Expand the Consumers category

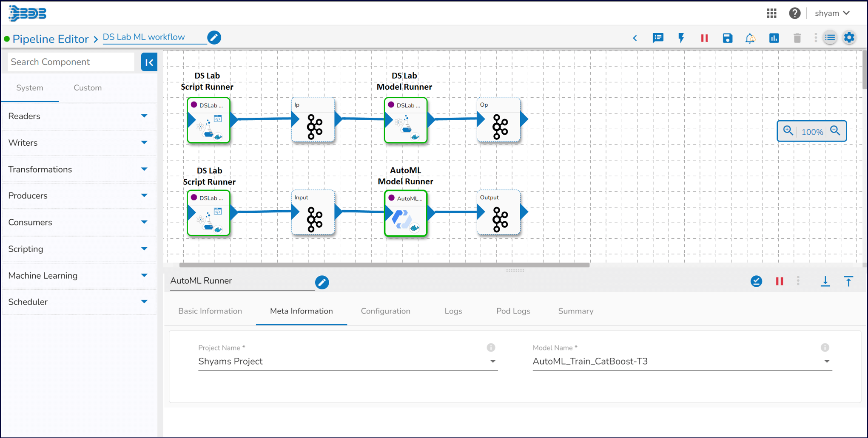pos(79,222)
